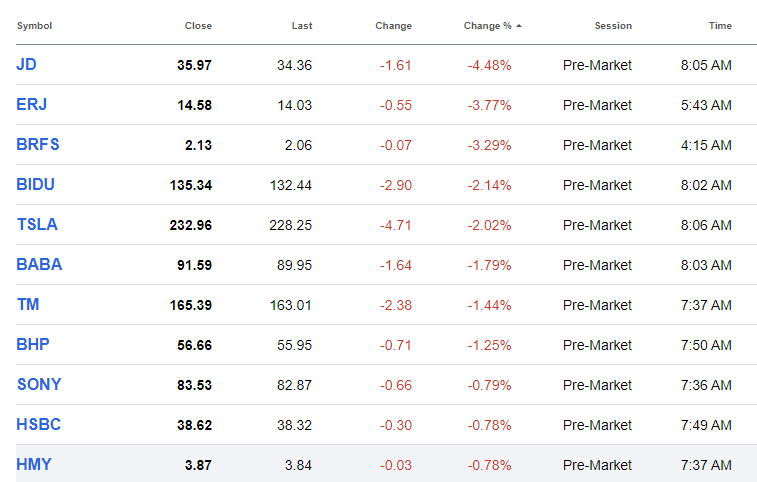Sort by the Last column header
Image resolution: width=757 pixels, height=482 pixels.
click(302, 26)
